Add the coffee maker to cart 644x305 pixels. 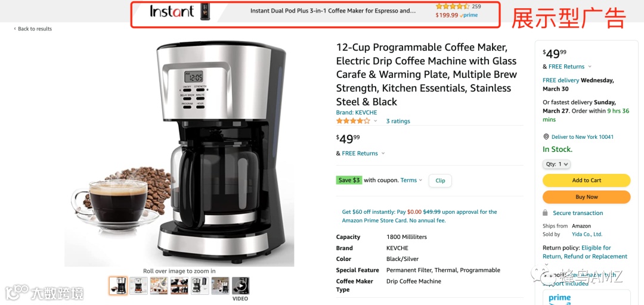[x=587, y=180]
